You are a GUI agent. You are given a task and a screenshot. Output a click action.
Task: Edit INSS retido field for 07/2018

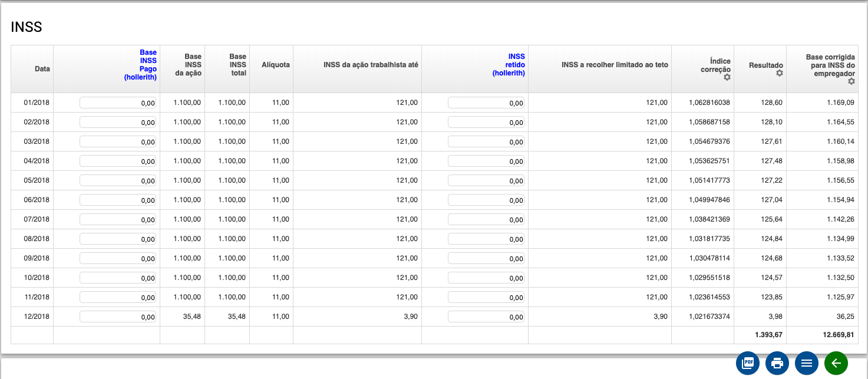[486, 219]
